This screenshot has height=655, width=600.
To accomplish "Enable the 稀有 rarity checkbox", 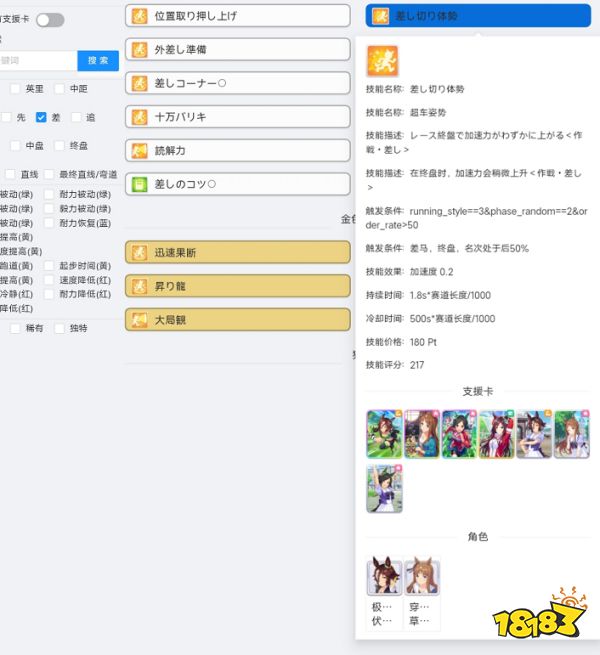I will 16,328.
